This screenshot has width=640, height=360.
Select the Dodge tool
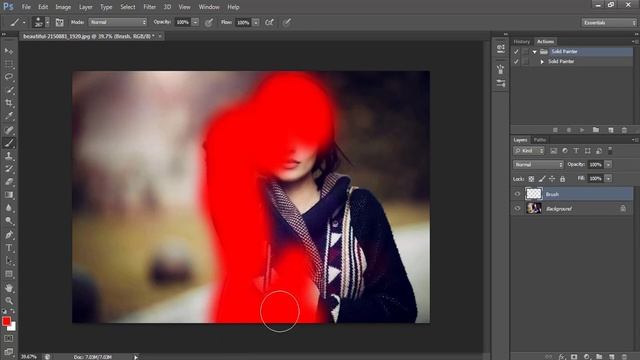point(9,221)
